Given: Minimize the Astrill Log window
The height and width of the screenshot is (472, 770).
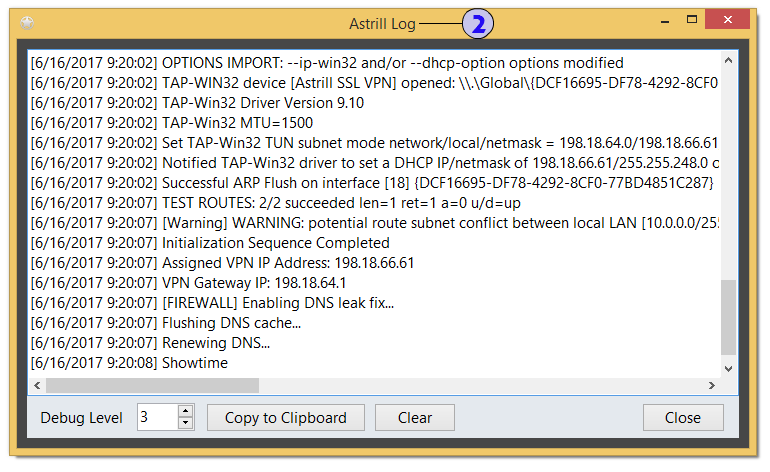Looking at the screenshot, I should 665,21.
